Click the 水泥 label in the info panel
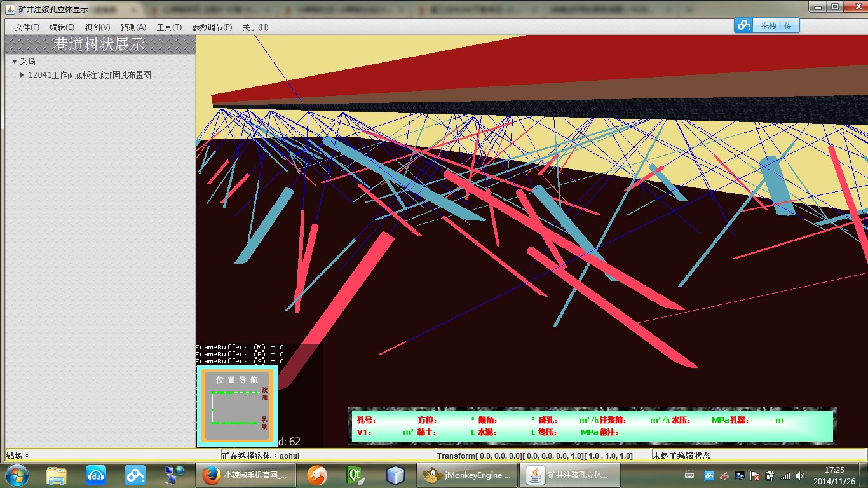The height and width of the screenshot is (488, 868). click(488, 432)
